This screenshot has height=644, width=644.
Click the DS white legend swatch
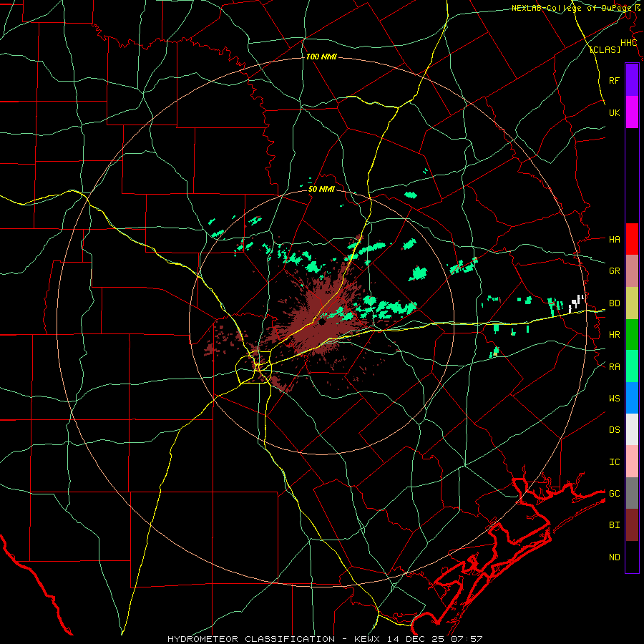tap(632, 429)
